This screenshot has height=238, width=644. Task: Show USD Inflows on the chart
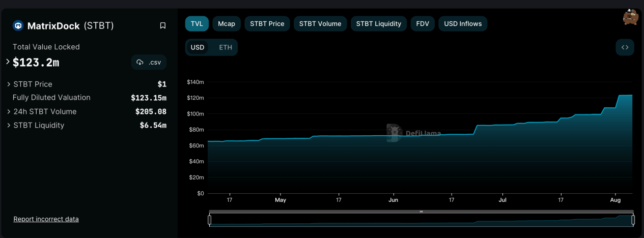(x=463, y=23)
